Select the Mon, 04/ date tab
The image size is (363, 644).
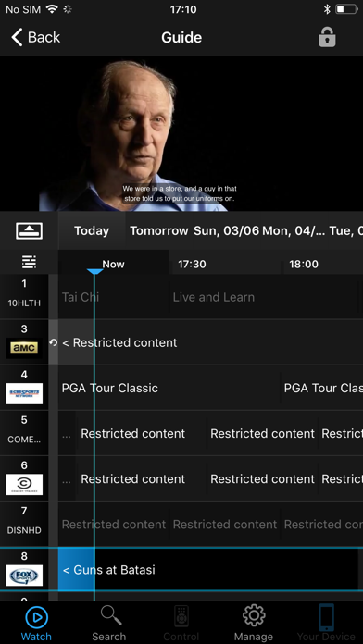tap(294, 230)
